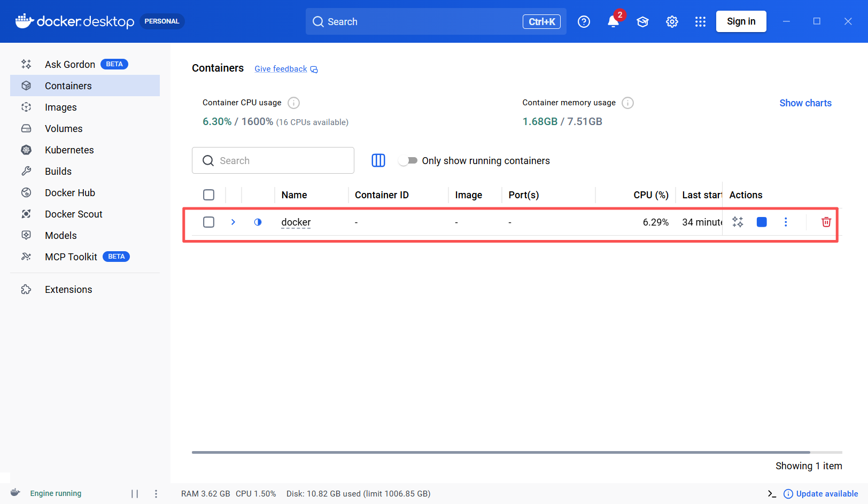Focus the global Search bar
Image resolution: width=868 pixels, height=504 pixels.
click(436, 21)
